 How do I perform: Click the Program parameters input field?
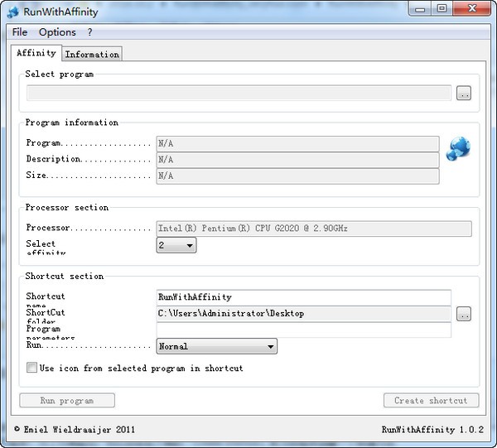coord(304,330)
